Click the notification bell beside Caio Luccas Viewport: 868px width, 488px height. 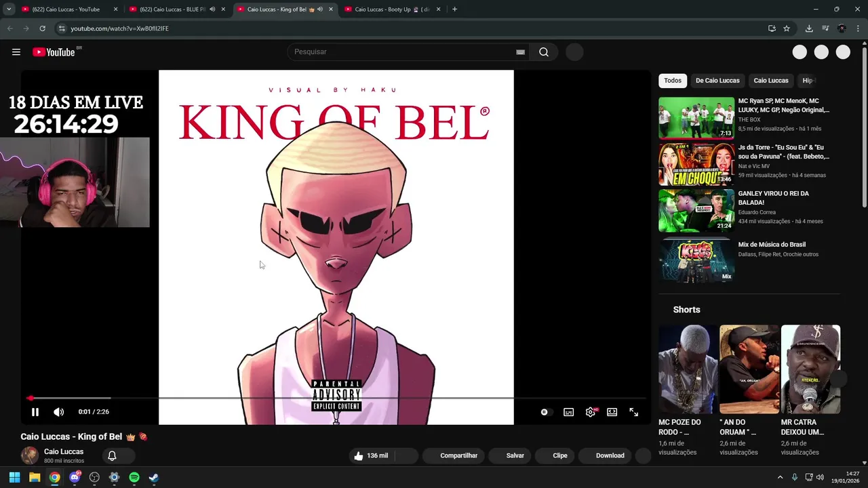112,456
